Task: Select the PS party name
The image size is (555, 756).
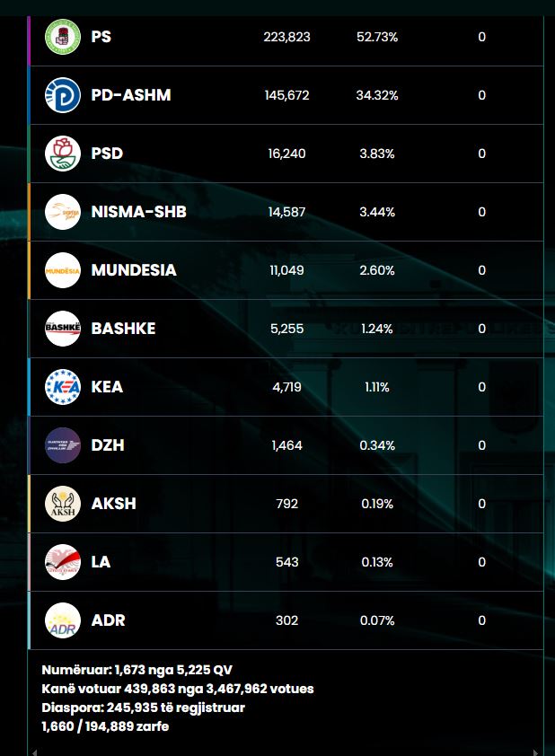Action: tap(101, 37)
